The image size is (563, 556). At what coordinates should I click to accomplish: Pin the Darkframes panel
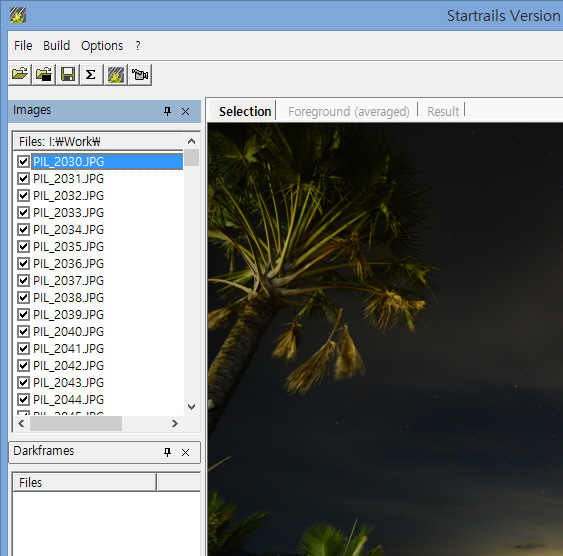coord(167,452)
